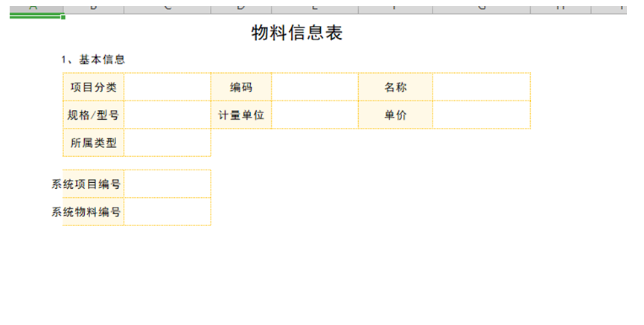Select the 规格/型号 label cell
The height and width of the screenshot is (325, 644).
pos(93,115)
